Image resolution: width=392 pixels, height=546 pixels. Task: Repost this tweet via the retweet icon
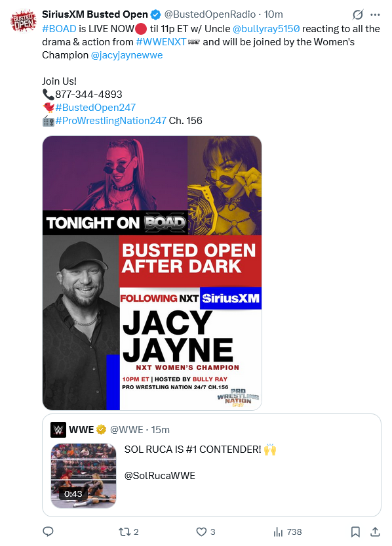(124, 532)
